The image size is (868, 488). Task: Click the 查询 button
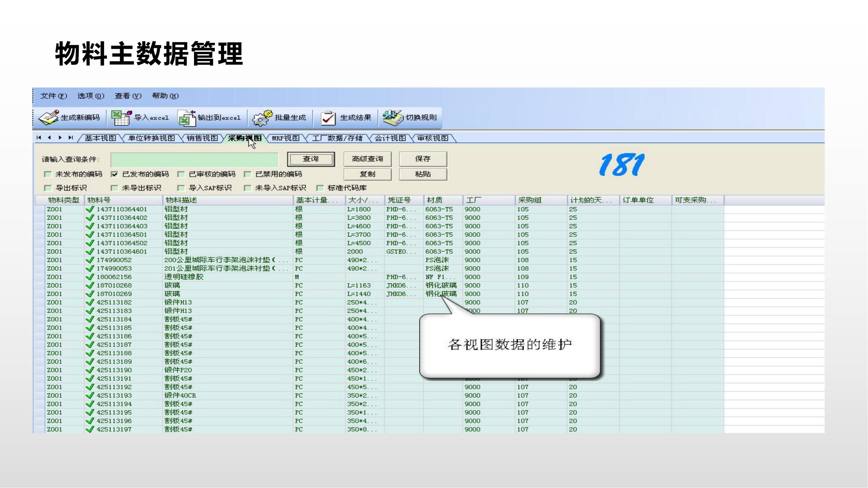[x=311, y=159]
